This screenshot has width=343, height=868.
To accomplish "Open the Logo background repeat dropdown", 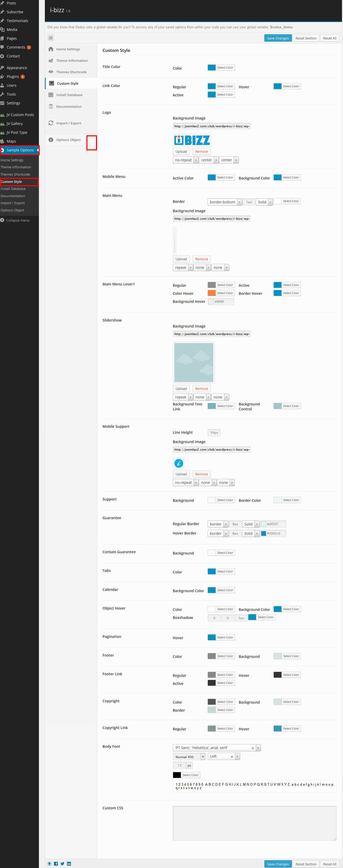I will coord(186,160).
